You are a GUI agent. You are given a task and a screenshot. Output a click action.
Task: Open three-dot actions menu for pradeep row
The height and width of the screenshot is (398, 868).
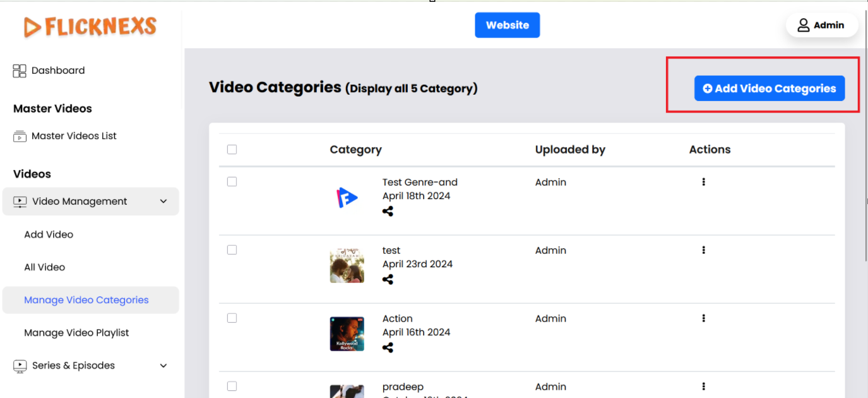click(703, 387)
